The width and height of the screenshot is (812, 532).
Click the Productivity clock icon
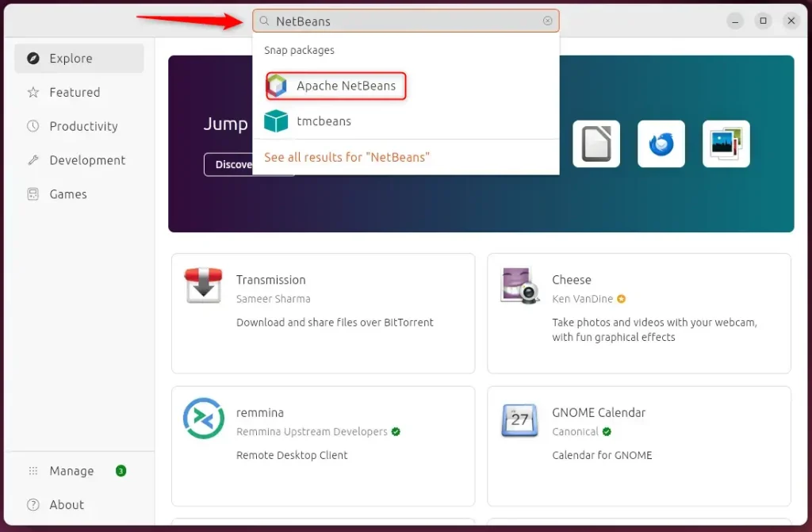point(33,126)
